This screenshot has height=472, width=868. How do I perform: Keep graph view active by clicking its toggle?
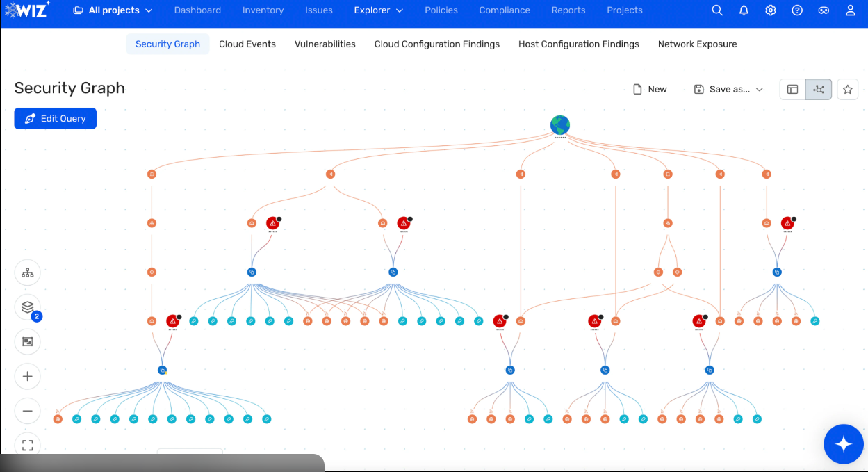coord(818,89)
